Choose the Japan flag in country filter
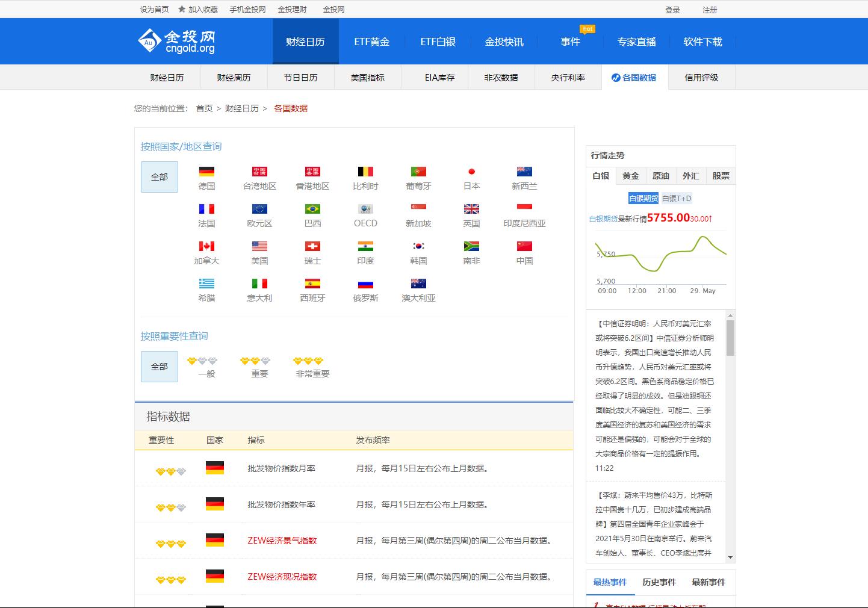868x608 pixels. (471, 172)
